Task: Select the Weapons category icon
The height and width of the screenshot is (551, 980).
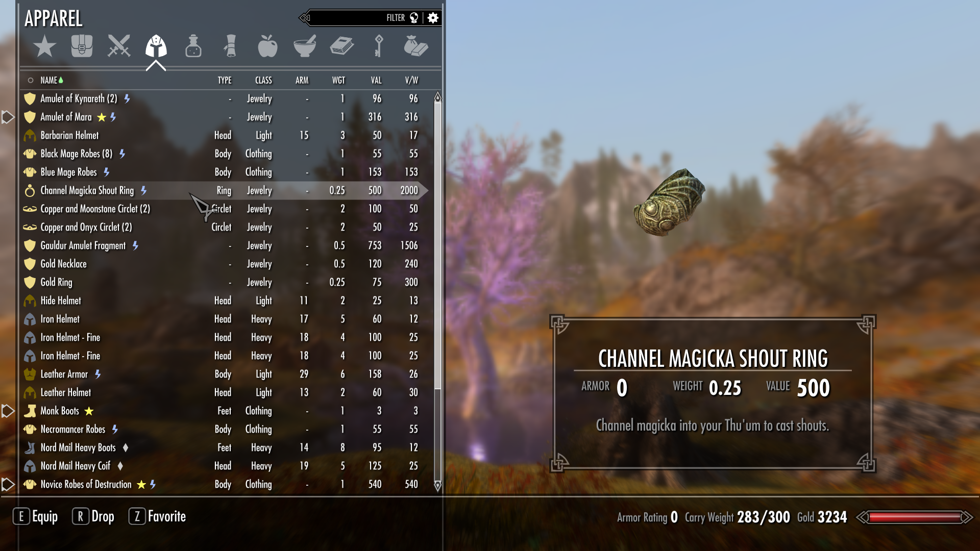Action: [x=118, y=47]
